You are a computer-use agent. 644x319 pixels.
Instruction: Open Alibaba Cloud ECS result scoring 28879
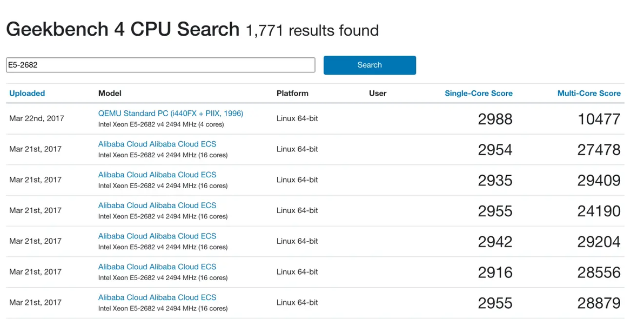(x=157, y=297)
